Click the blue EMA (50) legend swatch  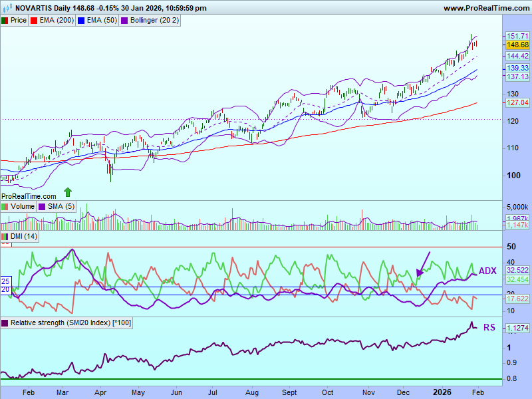pyautogui.click(x=80, y=21)
